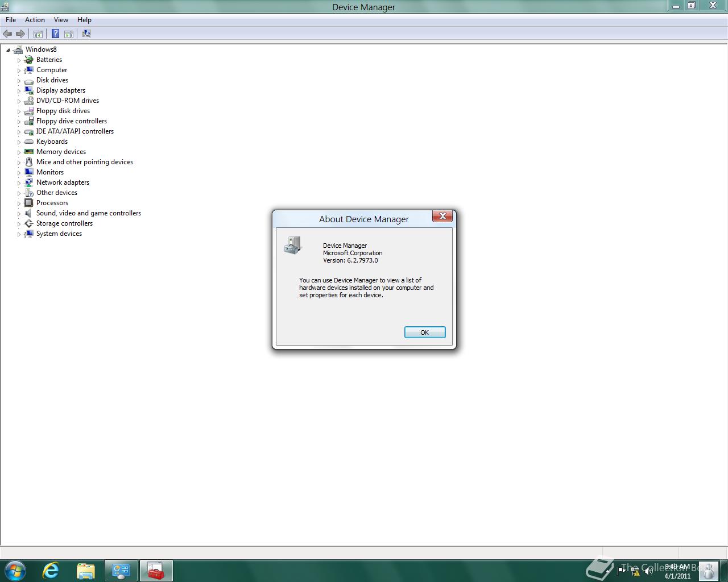
Task: Click the Action Center flag tray icon
Action: pos(622,571)
